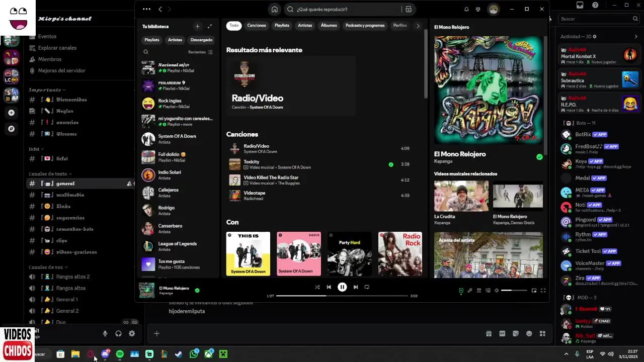The image size is (644, 362).
Task: Collapse Canales de texto category
Action: [x=50, y=173]
